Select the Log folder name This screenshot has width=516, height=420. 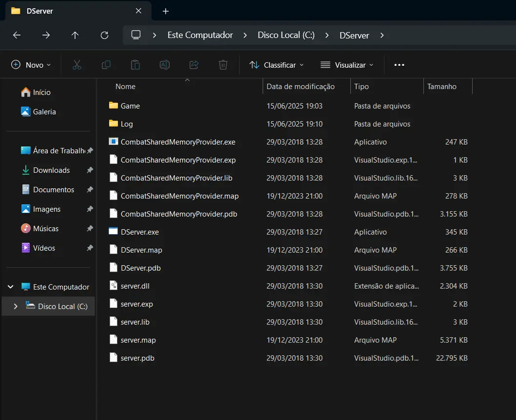pyautogui.click(x=127, y=124)
